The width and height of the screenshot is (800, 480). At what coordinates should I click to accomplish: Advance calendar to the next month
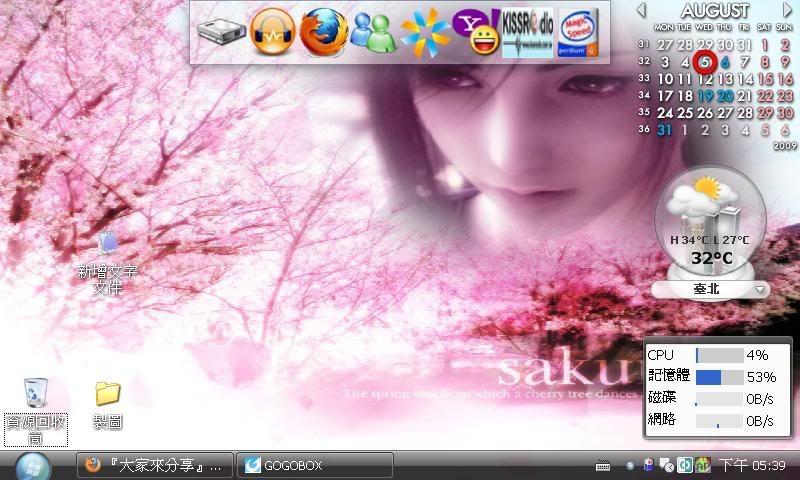(x=787, y=10)
